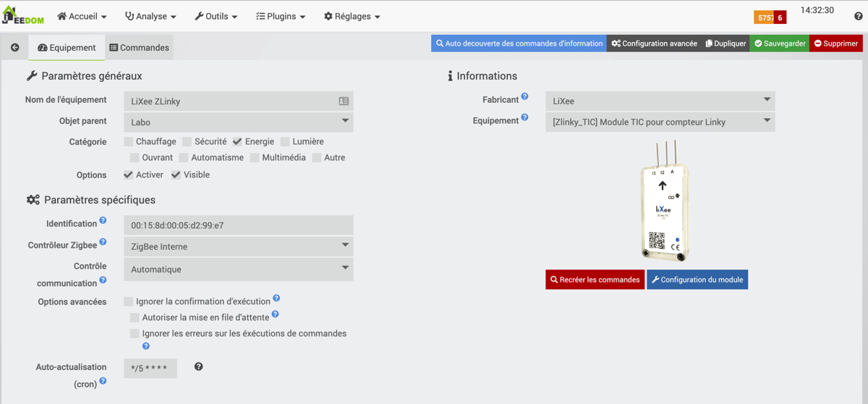The width and height of the screenshot is (868, 404).
Task: Toggle Multimédia category checkbox
Action: click(255, 158)
